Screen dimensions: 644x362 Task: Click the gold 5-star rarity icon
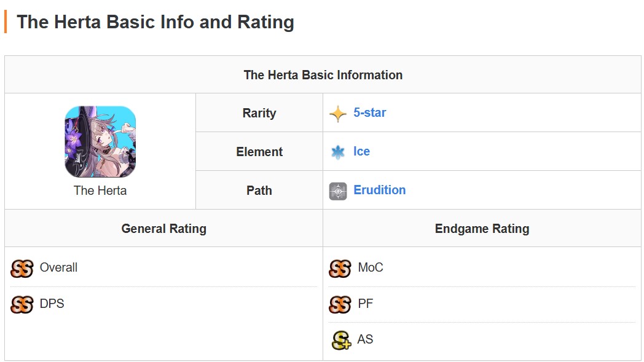(x=337, y=114)
